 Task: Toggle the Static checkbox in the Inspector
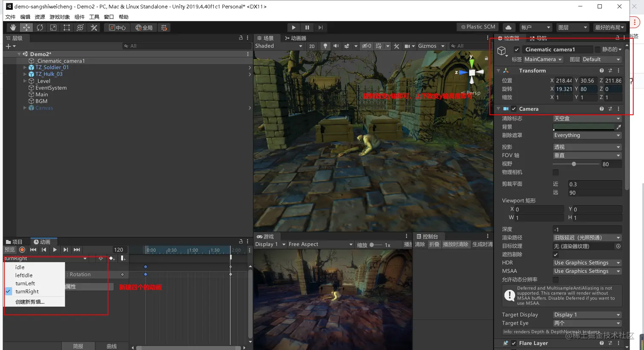click(x=598, y=49)
